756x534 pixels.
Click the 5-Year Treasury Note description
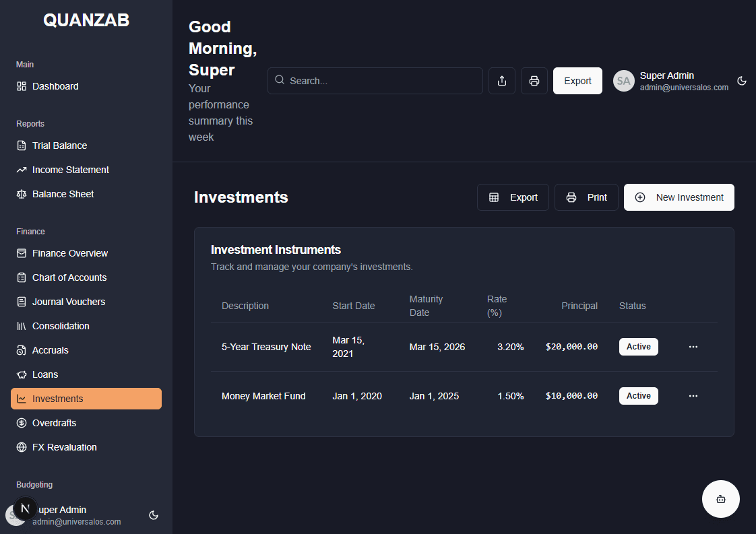pyautogui.click(x=266, y=347)
